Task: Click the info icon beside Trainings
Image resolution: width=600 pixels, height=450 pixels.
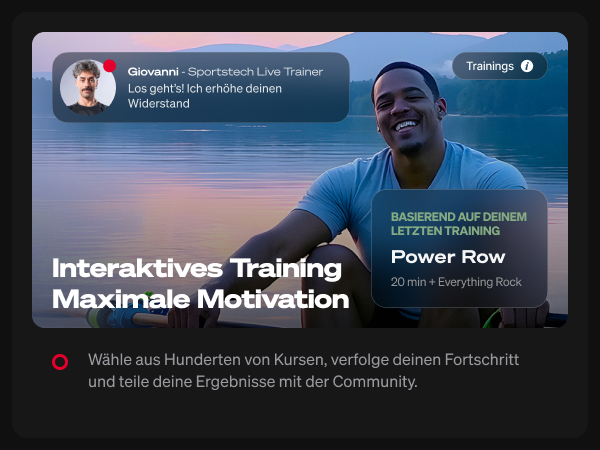Action: coord(527,66)
